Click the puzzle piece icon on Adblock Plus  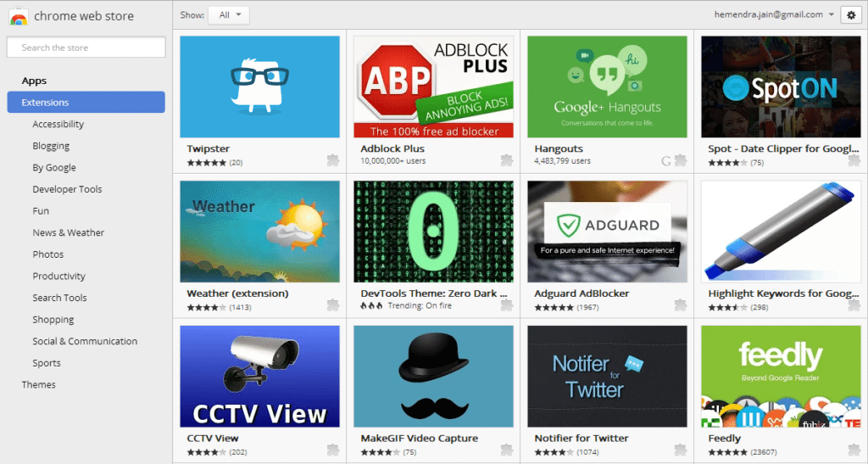(507, 160)
